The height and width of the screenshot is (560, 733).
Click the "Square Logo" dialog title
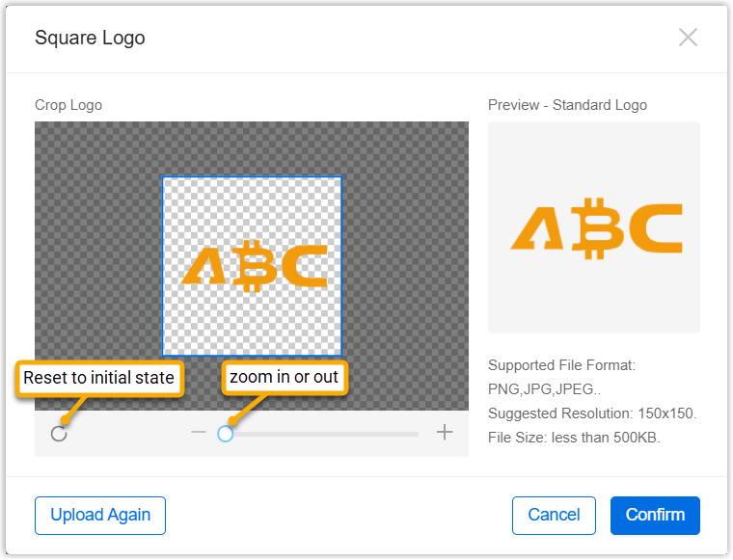click(x=90, y=39)
